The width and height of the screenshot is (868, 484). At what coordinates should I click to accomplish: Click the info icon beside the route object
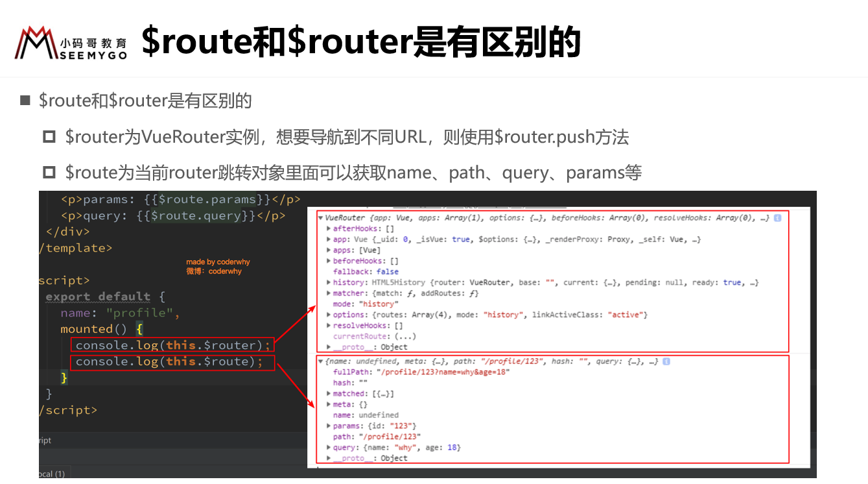pos(666,361)
